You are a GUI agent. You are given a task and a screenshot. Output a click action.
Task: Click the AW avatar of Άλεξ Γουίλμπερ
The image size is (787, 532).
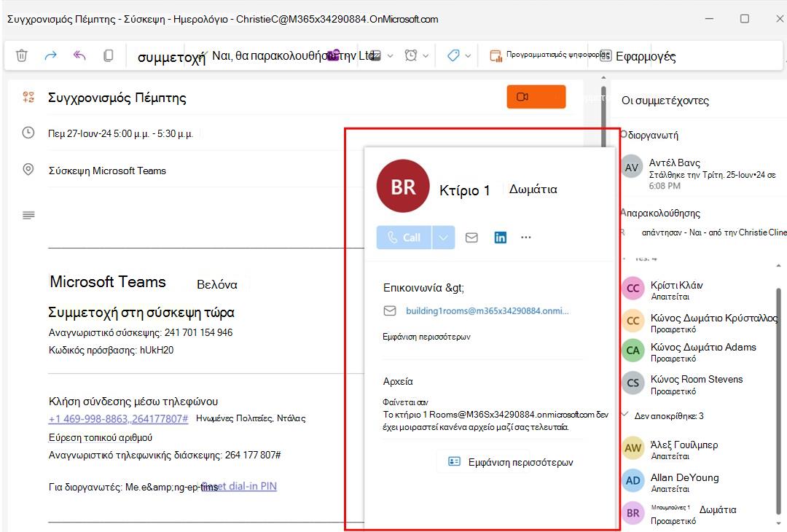point(633,447)
